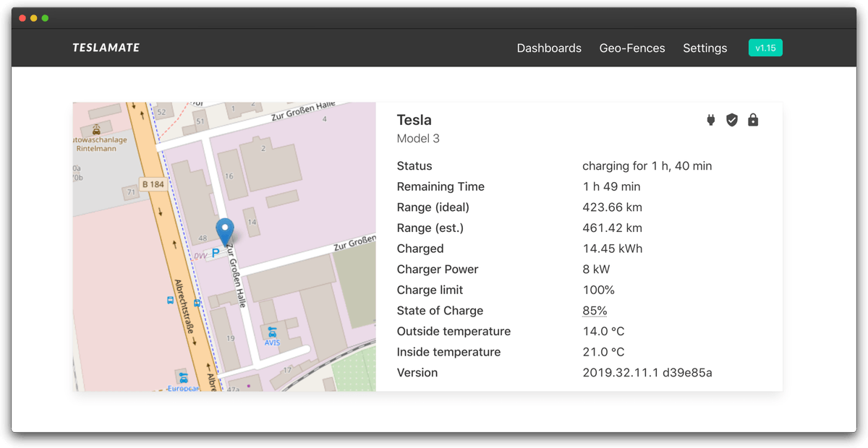Click the Tesla car name heading

click(414, 120)
